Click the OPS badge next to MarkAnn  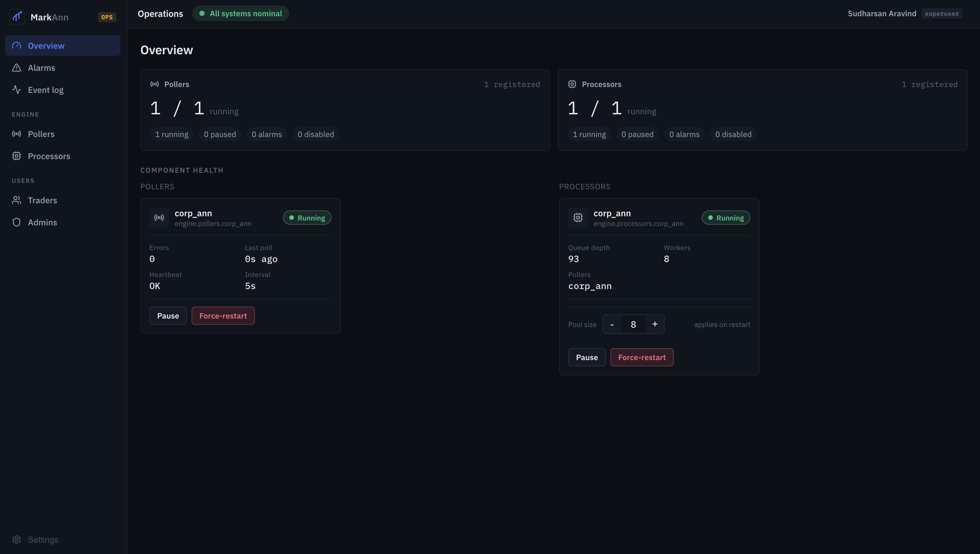click(107, 17)
